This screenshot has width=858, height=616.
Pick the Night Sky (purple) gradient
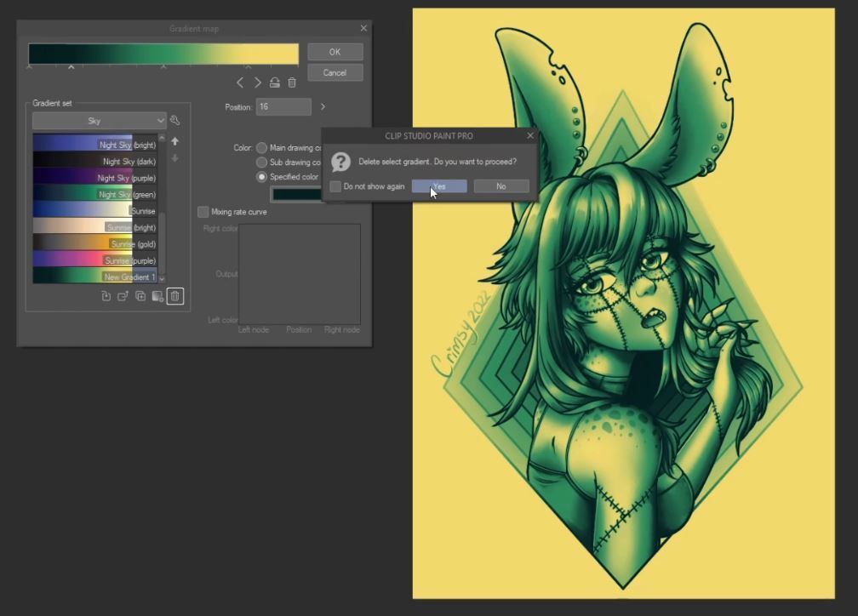pyautogui.click(x=94, y=178)
